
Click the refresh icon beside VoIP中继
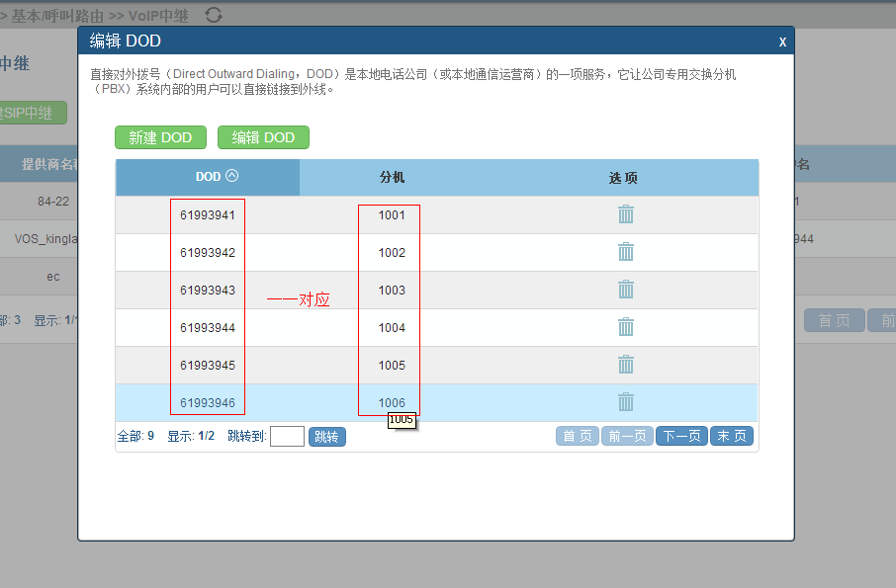(213, 14)
